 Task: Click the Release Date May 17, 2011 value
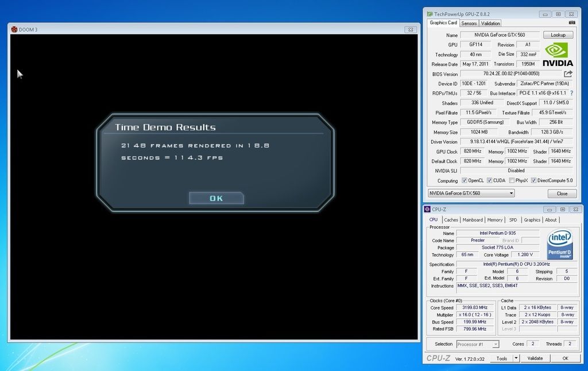tap(475, 64)
